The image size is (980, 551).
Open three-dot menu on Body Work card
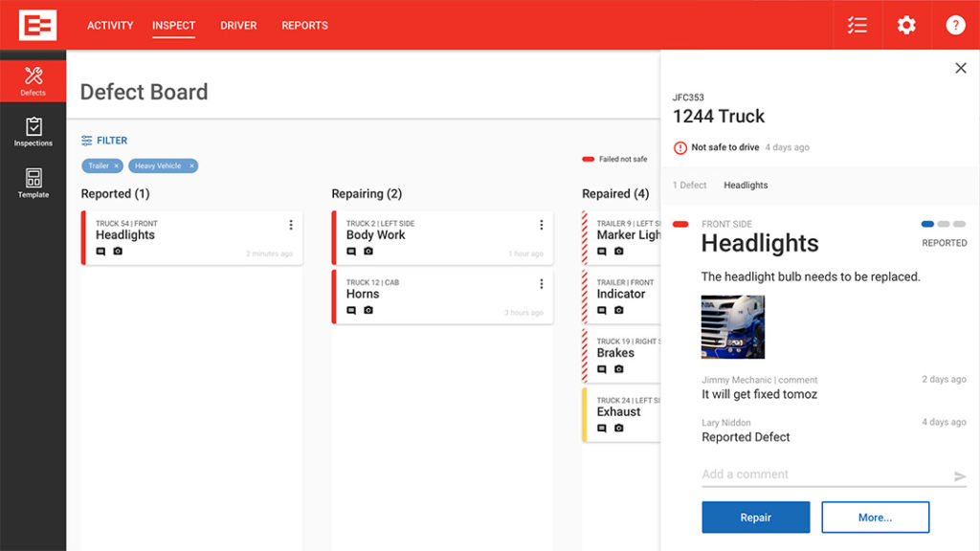[x=541, y=225]
